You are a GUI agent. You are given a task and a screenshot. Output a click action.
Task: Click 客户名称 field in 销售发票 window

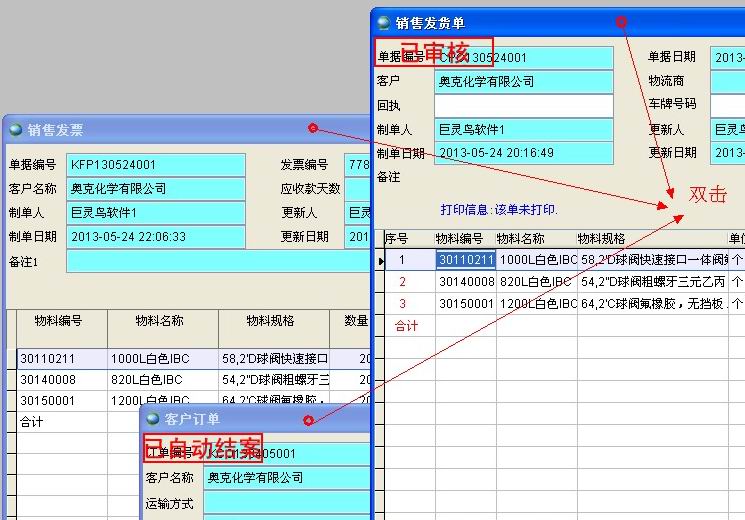155,188
